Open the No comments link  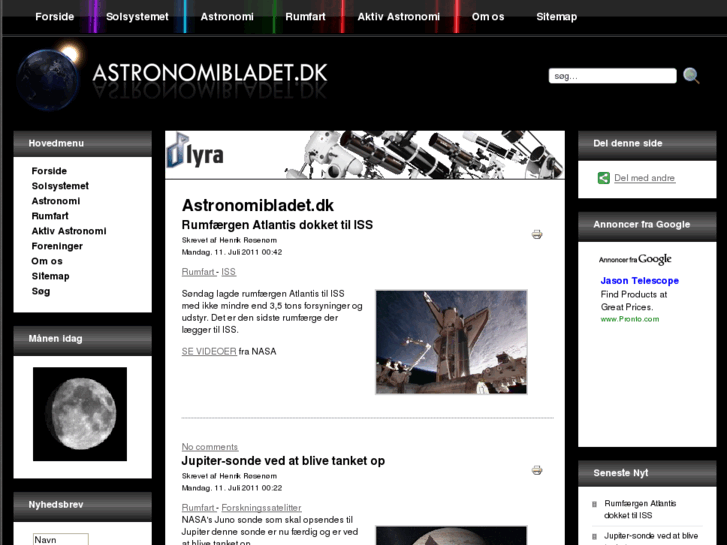210,447
